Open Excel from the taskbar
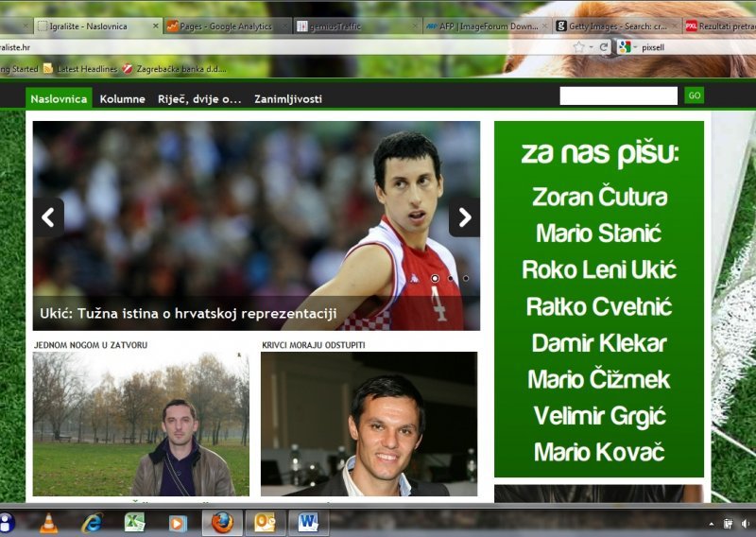The width and height of the screenshot is (756, 537). pos(134,523)
